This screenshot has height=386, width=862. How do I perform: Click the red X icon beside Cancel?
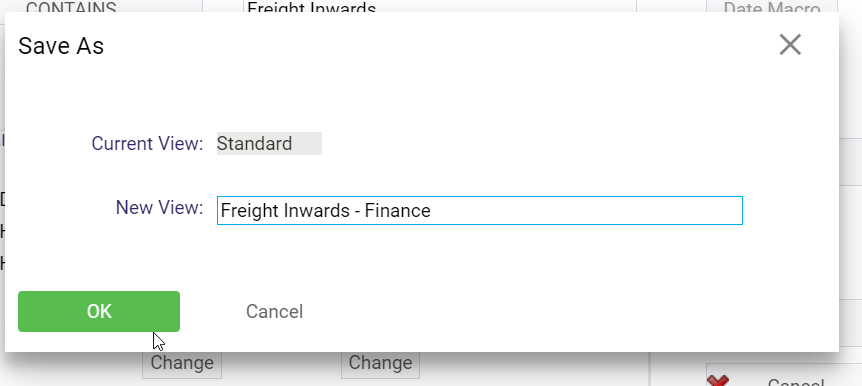[x=718, y=381]
